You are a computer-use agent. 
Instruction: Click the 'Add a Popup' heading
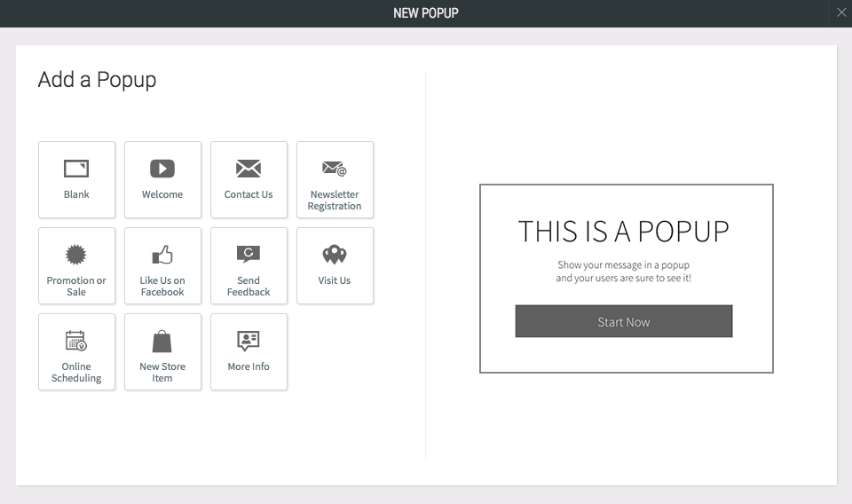(x=98, y=80)
